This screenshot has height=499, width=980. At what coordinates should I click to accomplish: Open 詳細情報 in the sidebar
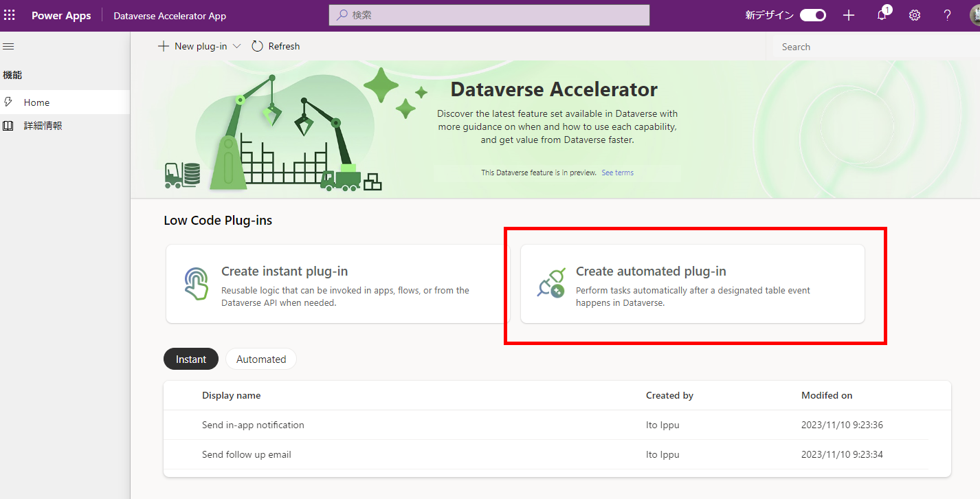point(44,125)
